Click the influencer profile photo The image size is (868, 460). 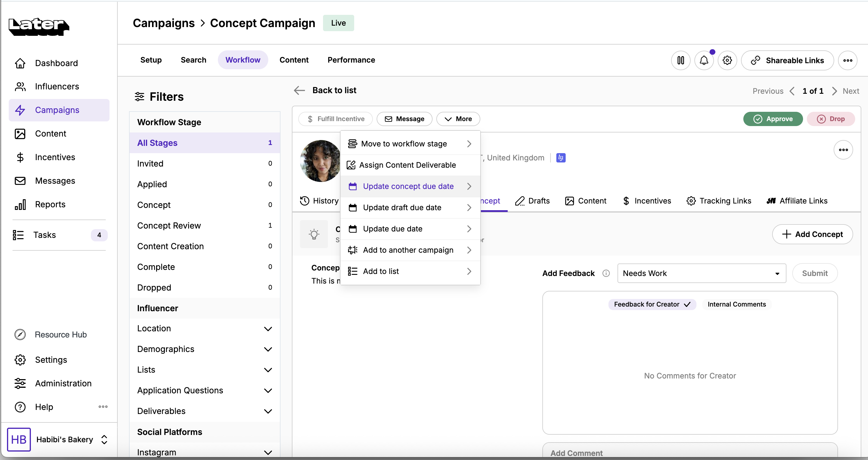(x=320, y=161)
